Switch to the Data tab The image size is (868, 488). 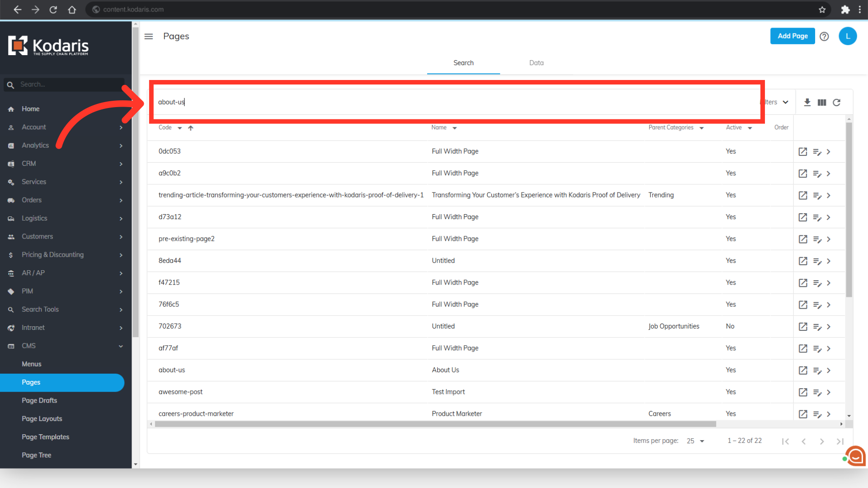[536, 63]
